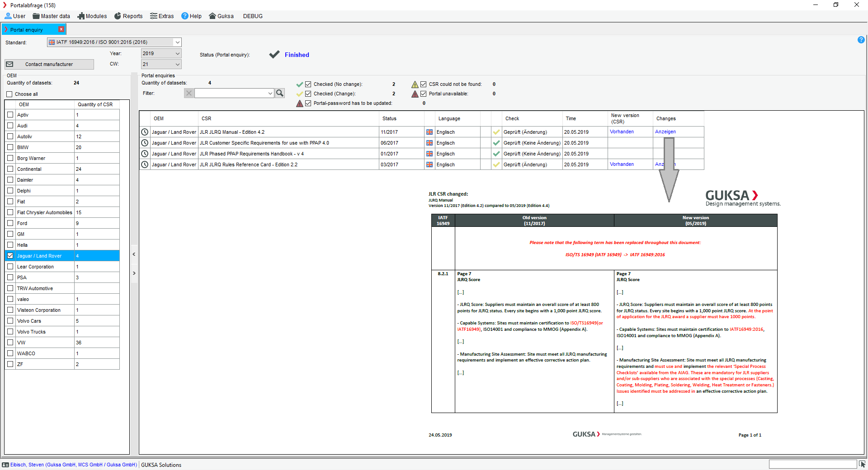Image resolution: width=868 pixels, height=470 pixels.
Task: Open the User menu
Action: pos(15,16)
